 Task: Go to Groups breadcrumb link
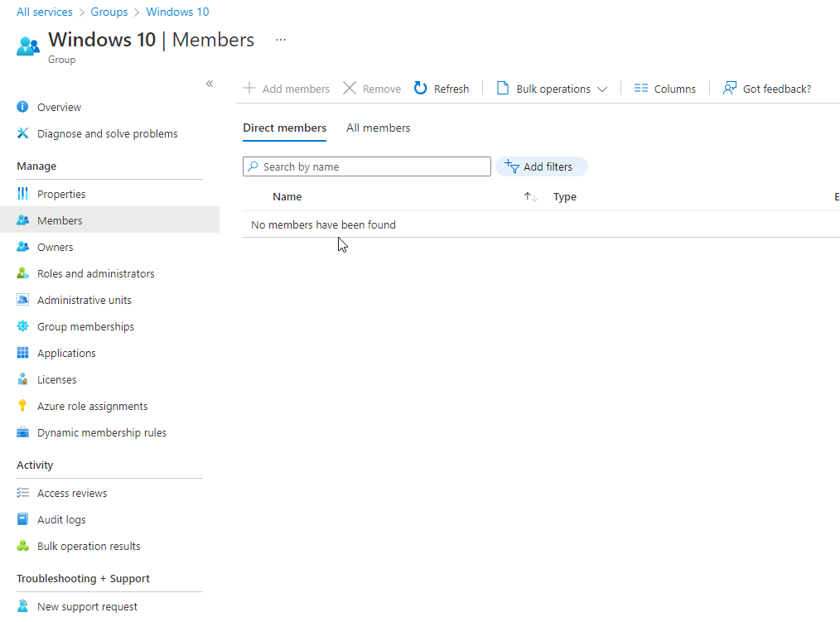[x=109, y=12]
